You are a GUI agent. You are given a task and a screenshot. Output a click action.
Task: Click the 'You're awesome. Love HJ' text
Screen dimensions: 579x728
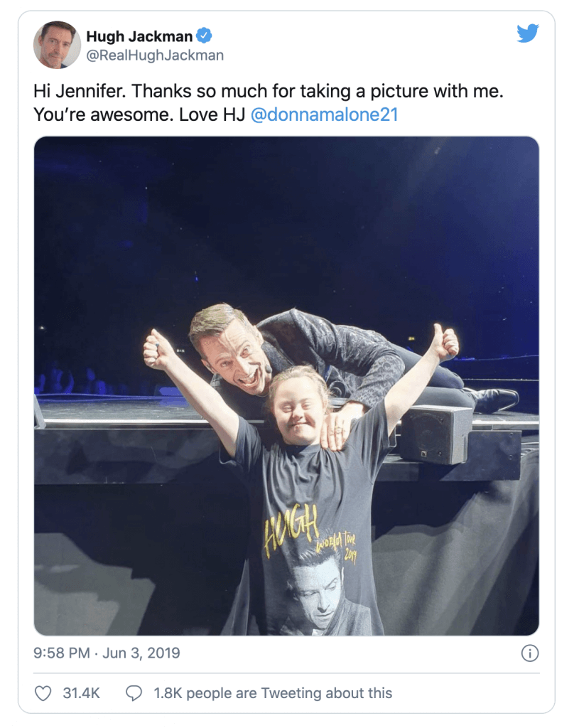pyautogui.click(x=139, y=114)
